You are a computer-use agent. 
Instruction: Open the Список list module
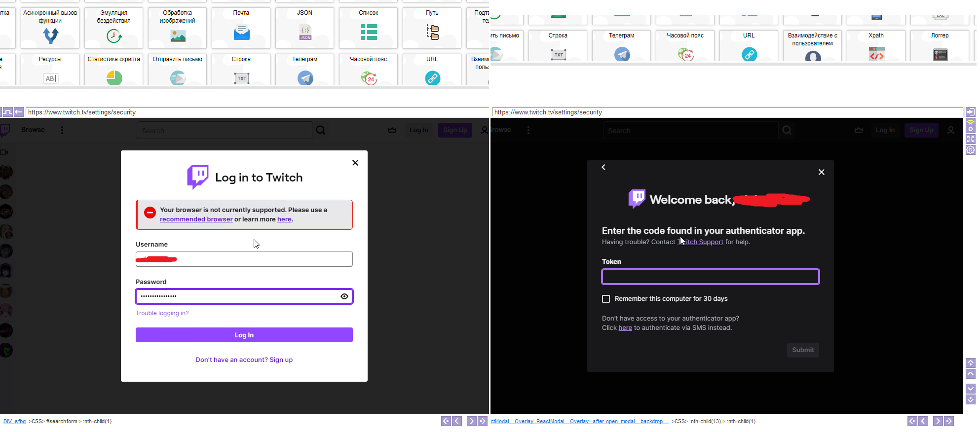pyautogui.click(x=368, y=28)
